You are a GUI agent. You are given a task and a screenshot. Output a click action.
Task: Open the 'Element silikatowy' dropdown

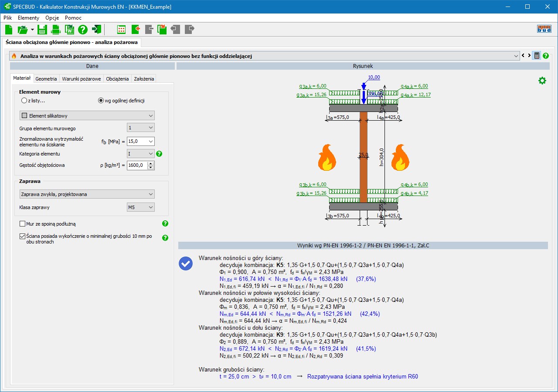(x=87, y=115)
